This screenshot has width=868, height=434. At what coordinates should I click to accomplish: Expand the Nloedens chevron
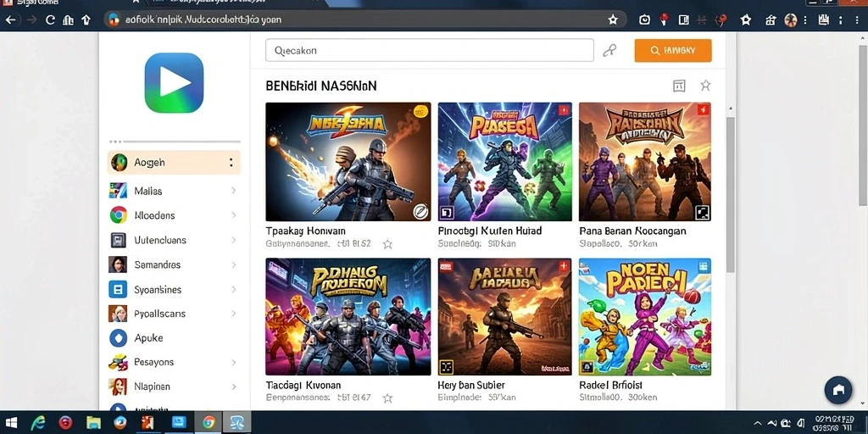click(234, 215)
